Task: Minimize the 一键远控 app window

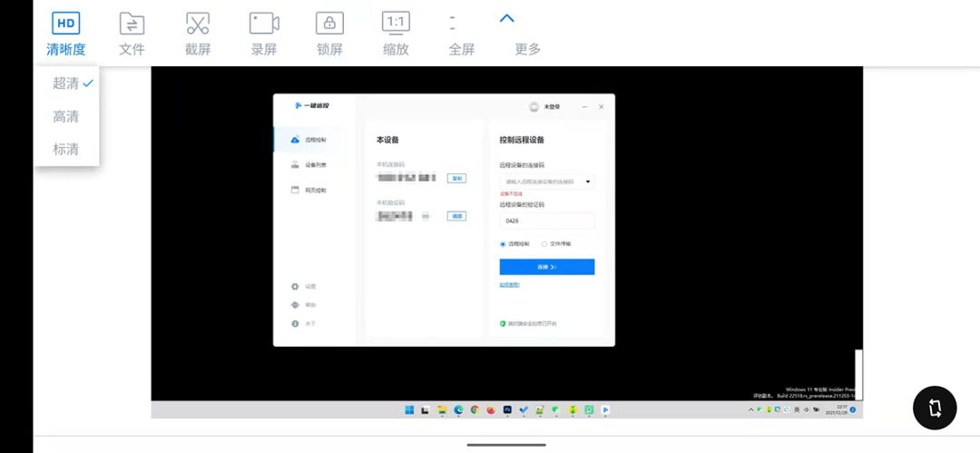Action: click(585, 107)
